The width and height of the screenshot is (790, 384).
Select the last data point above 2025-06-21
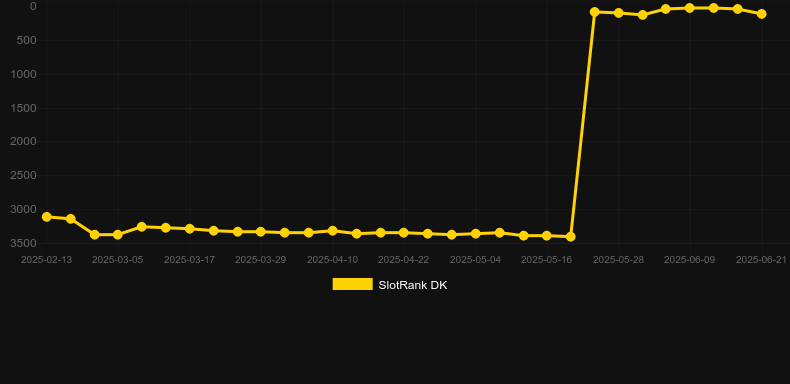click(x=762, y=14)
